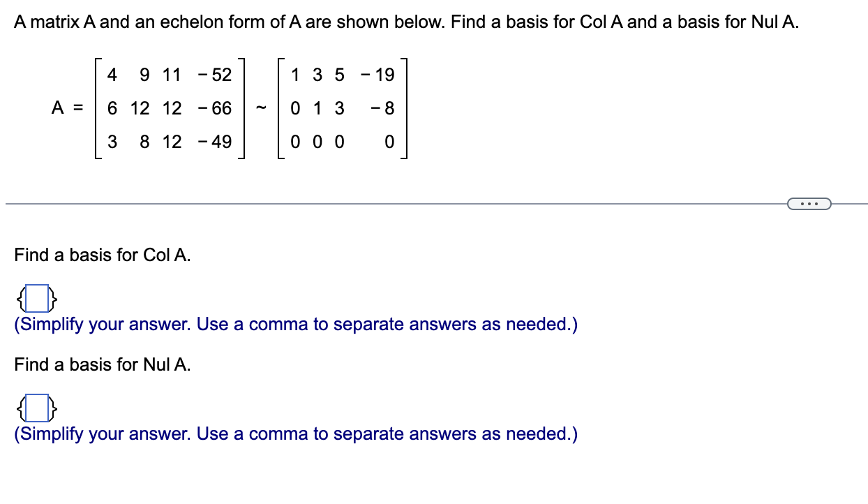Click the left brace of the second answer set
Viewport: 868px width, 504px height.
(21, 408)
